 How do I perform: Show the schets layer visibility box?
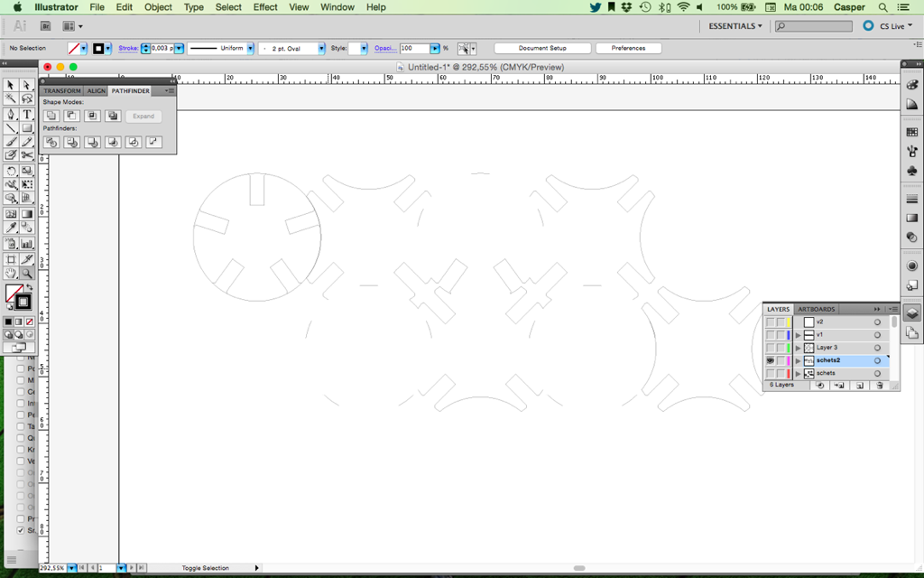click(x=771, y=373)
